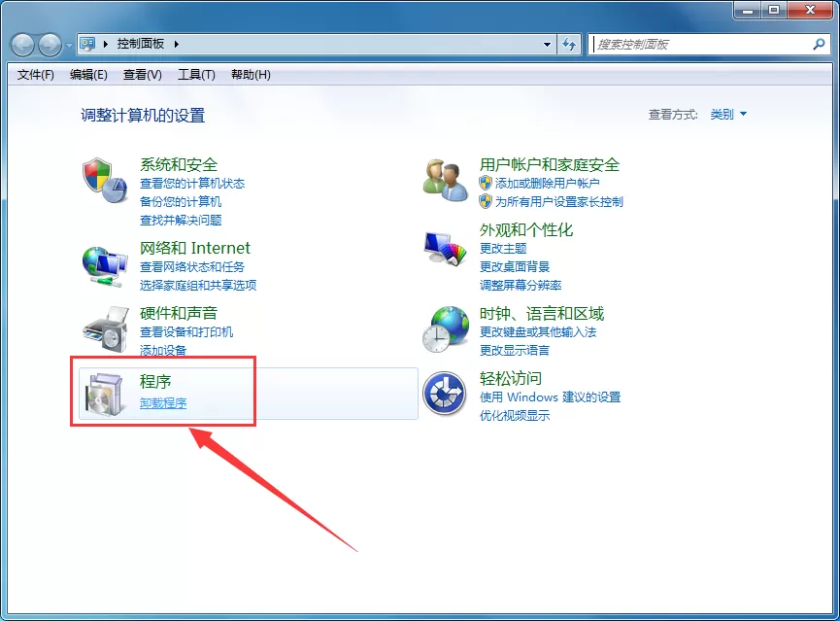Click the Appearance and Personalization monitor icon

[x=445, y=248]
